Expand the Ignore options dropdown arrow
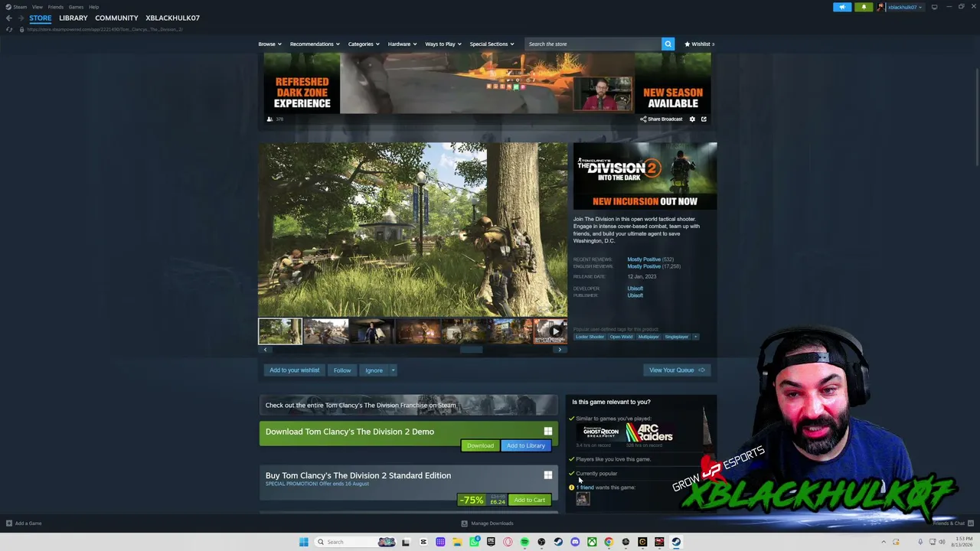The image size is (980, 551). click(x=393, y=370)
